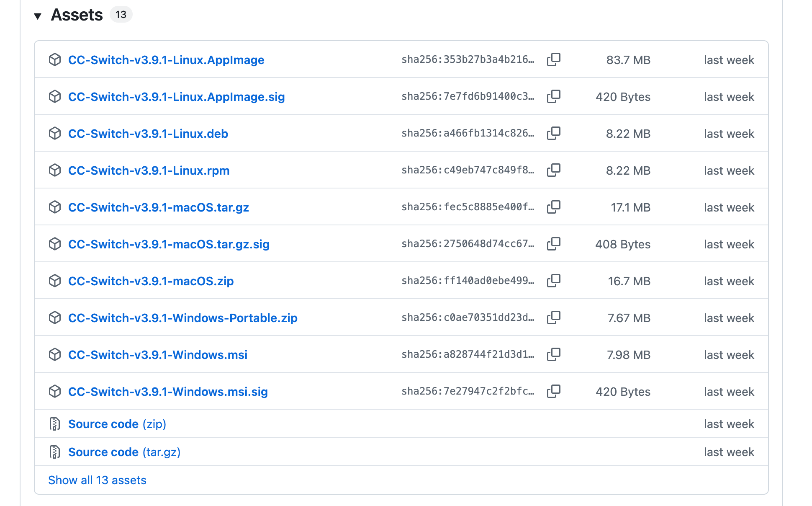Download CC-Switch-v3.9.1-Linux.AppImage

point(166,60)
